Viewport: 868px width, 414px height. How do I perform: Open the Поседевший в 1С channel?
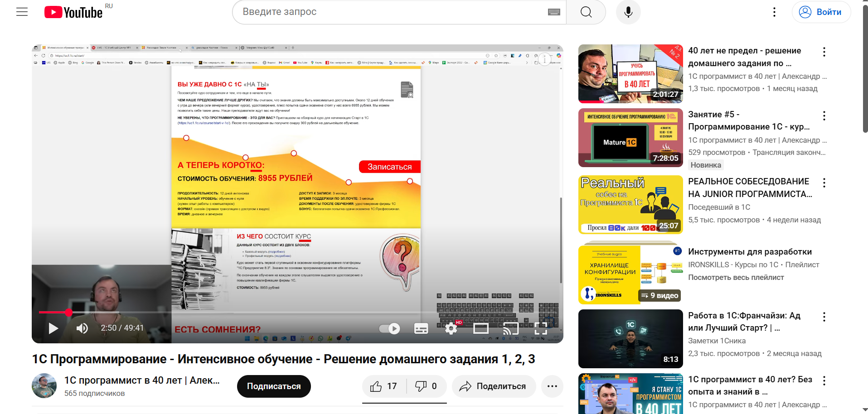click(x=719, y=207)
